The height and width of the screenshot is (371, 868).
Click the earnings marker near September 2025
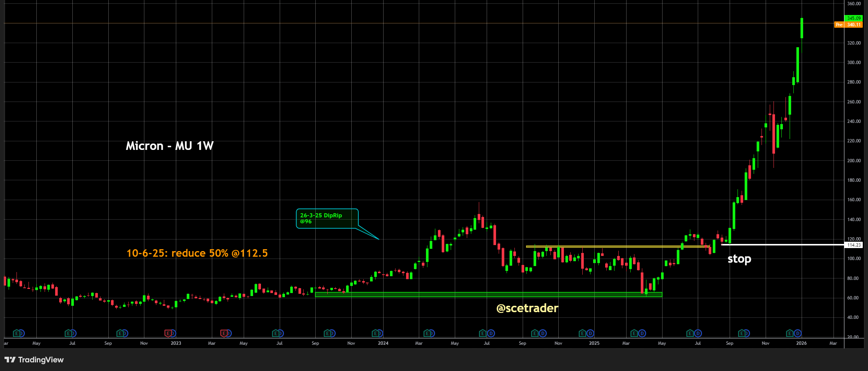741,333
